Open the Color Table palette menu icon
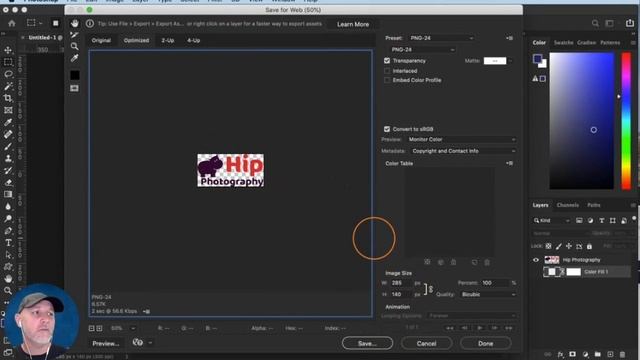The image size is (640, 360). 509,163
